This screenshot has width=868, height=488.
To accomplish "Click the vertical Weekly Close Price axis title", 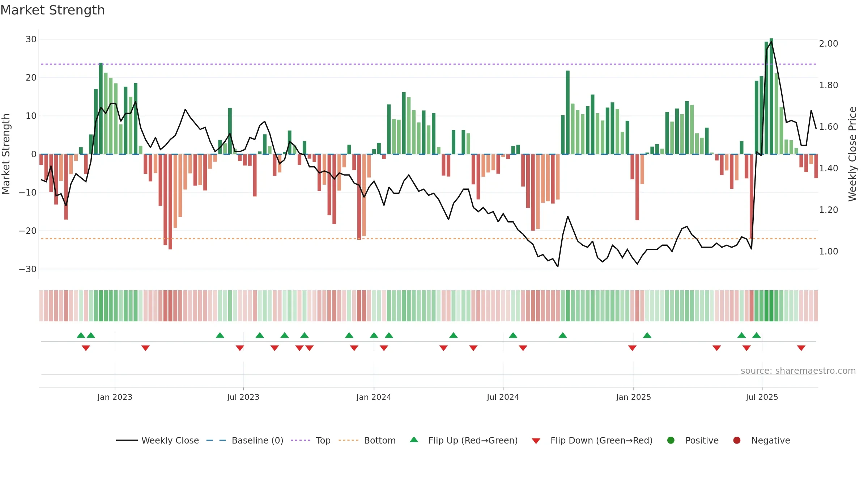I will point(852,154).
